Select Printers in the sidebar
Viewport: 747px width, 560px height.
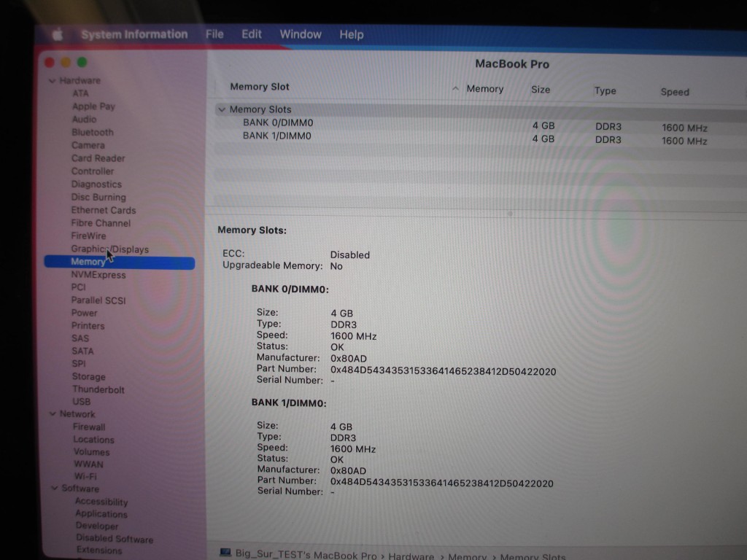[88, 326]
